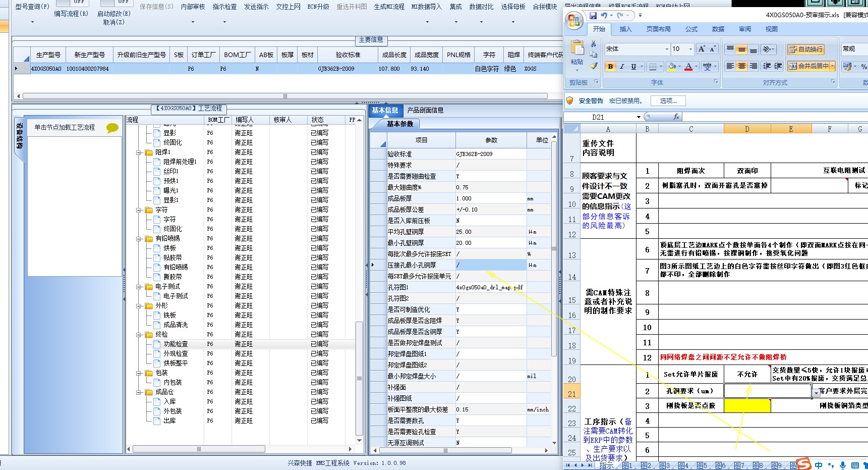Switch the Sogou 中 Chinese/English mode

(818, 465)
